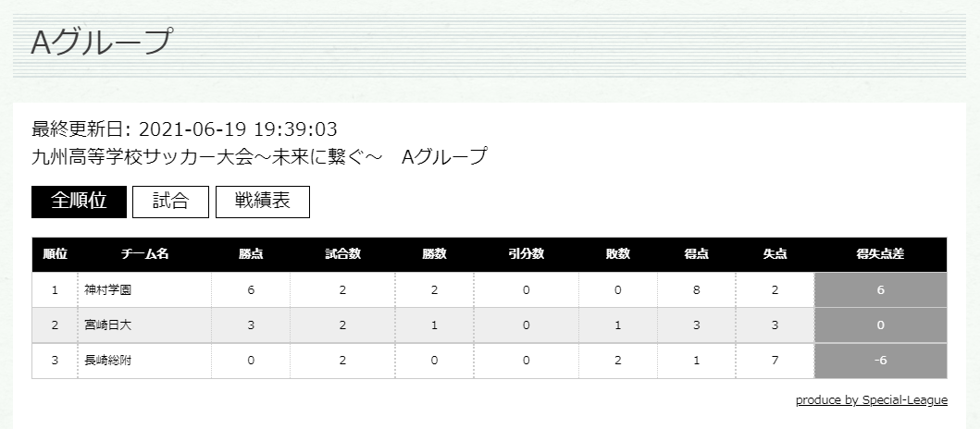This screenshot has width=980, height=429.
Task: Click goal difference cell showing -6
Action: (x=881, y=361)
